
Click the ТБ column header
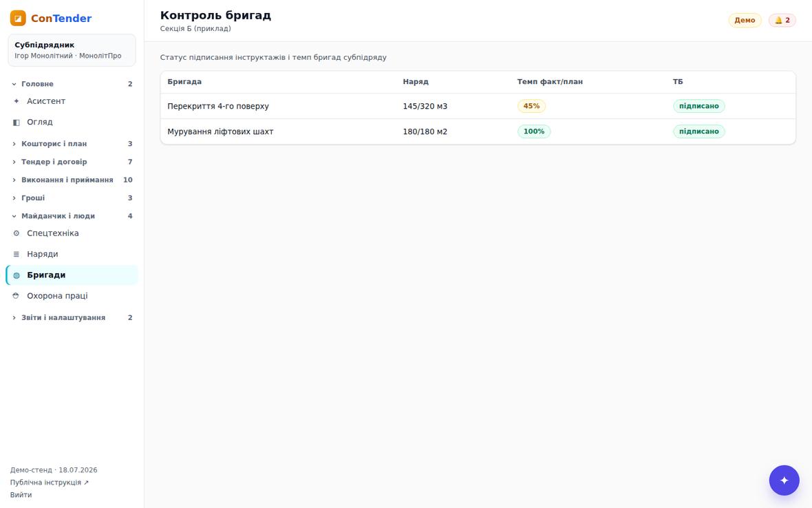pos(677,82)
